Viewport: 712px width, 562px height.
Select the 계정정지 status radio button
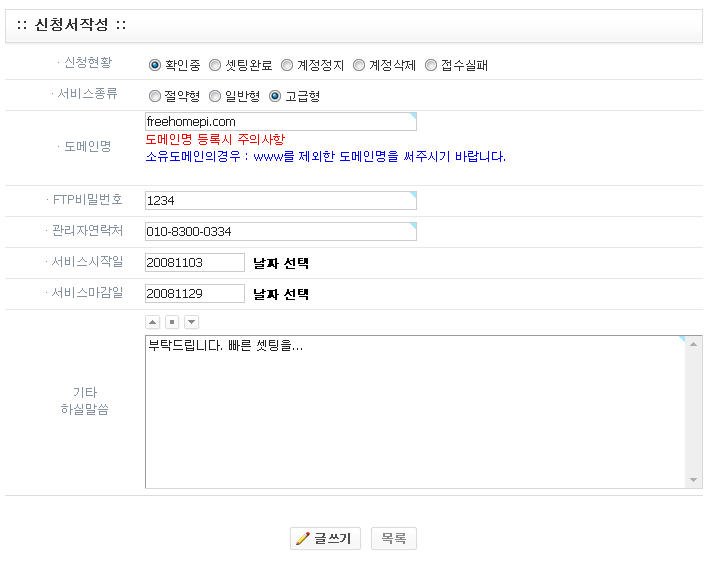coord(287,65)
